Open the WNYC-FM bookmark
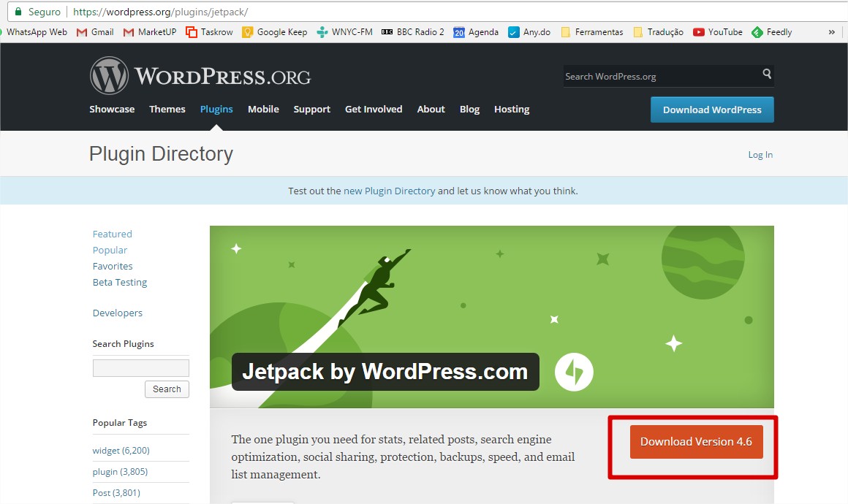 point(344,32)
